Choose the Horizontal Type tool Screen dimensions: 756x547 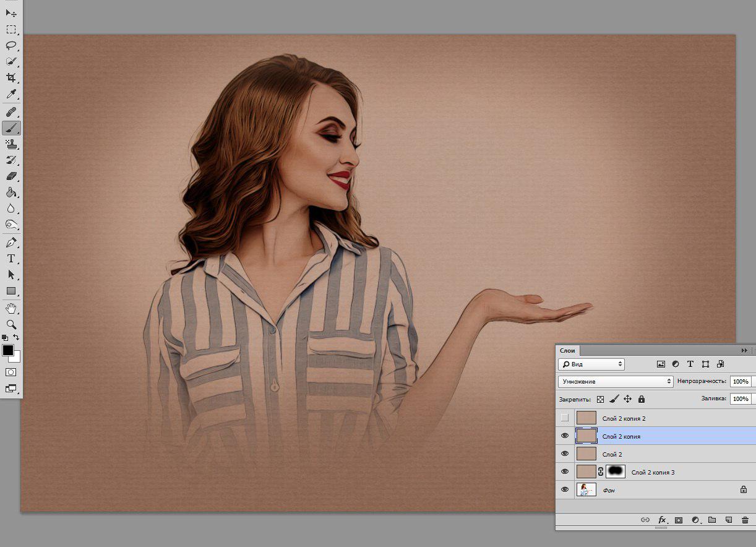coord(11,259)
